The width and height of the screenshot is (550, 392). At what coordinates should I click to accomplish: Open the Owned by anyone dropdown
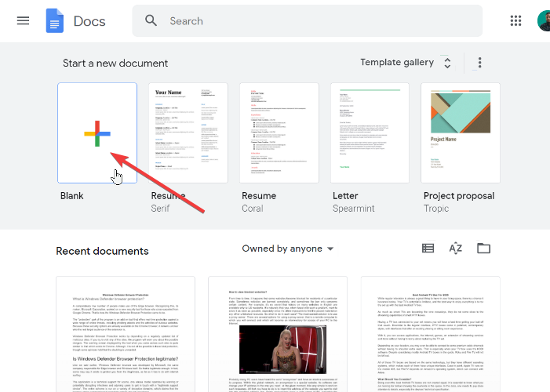pos(288,249)
